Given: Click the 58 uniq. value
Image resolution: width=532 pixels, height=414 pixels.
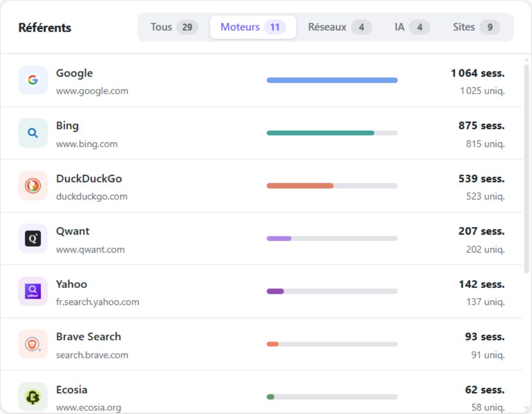Looking at the screenshot, I should 488,407.
